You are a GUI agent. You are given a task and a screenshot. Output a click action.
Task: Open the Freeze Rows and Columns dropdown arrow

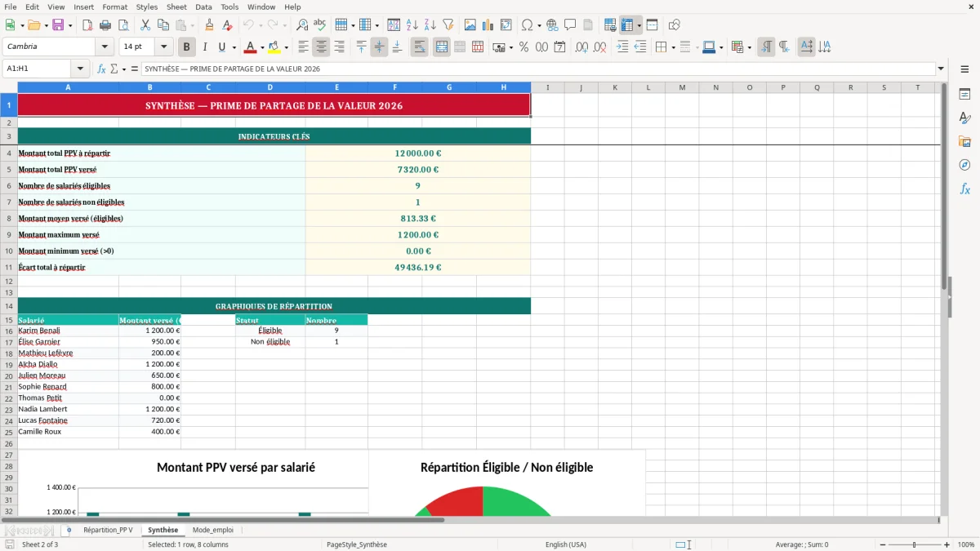[x=639, y=25]
